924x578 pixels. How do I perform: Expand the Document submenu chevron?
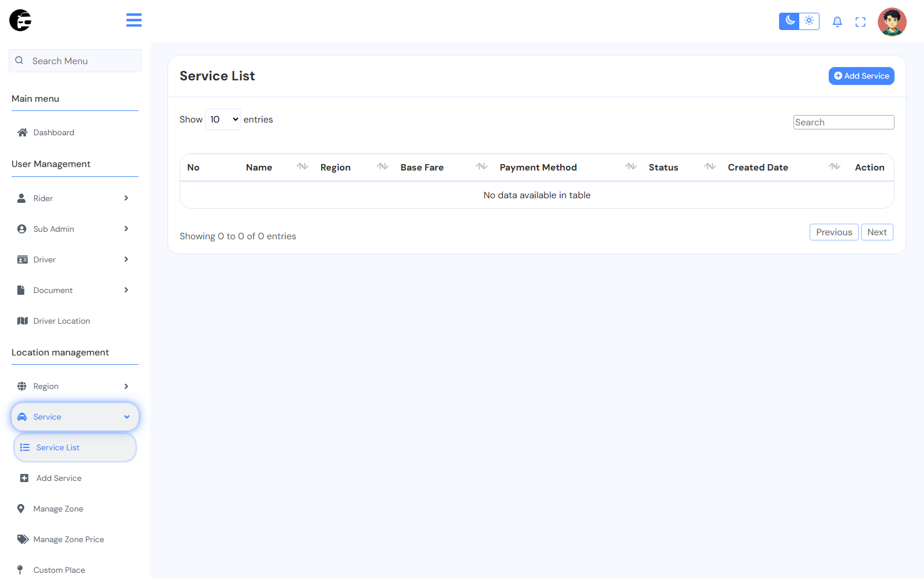[126, 290]
